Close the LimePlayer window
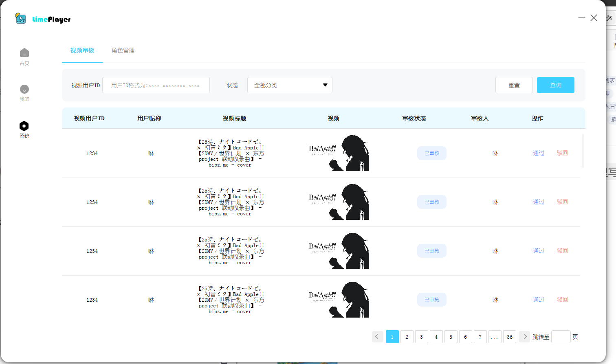 [x=594, y=18]
